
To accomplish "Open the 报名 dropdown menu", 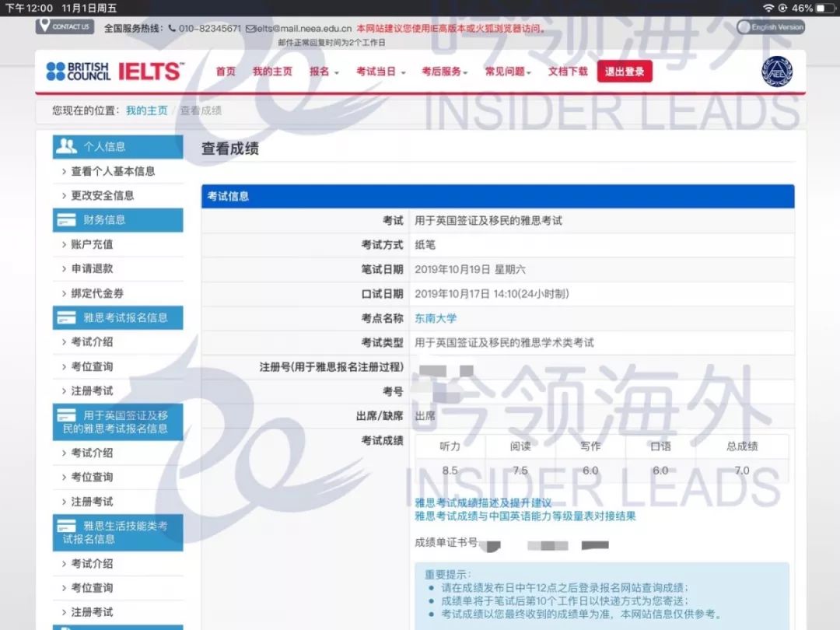I will [324, 72].
